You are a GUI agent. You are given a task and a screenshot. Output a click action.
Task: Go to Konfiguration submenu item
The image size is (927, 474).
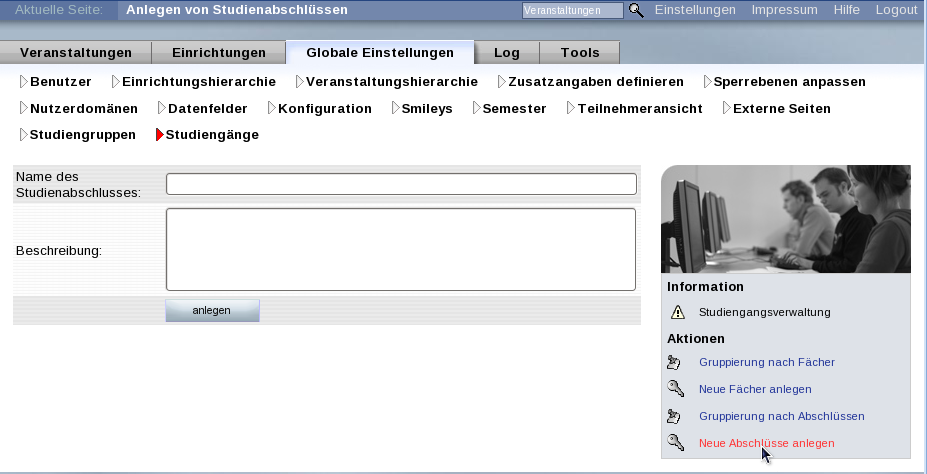324,108
